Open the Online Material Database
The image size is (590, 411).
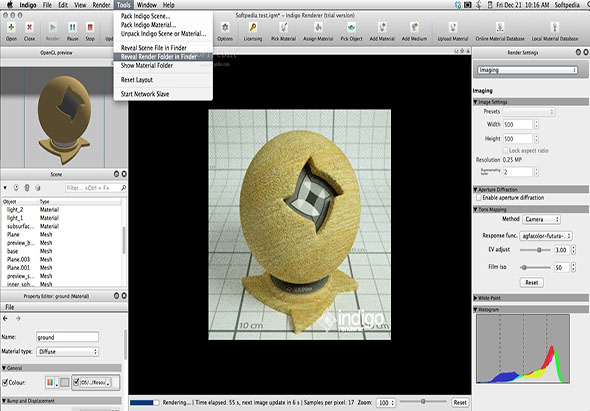point(500,27)
